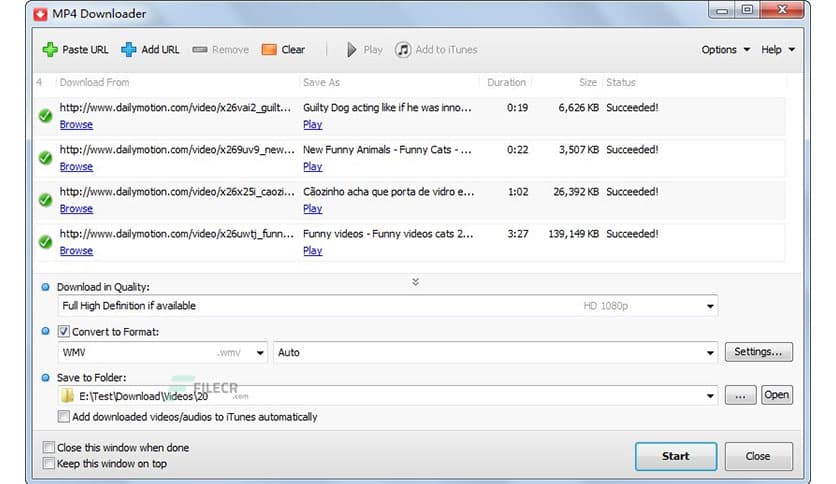Click the Add to iTunes music note icon
The height and width of the screenshot is (484, 836).
403,50
